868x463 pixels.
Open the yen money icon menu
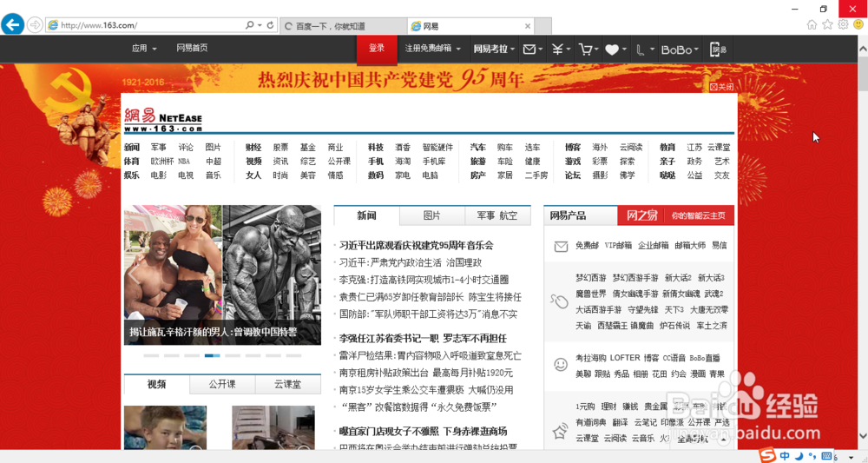click(x=557, y=50)
